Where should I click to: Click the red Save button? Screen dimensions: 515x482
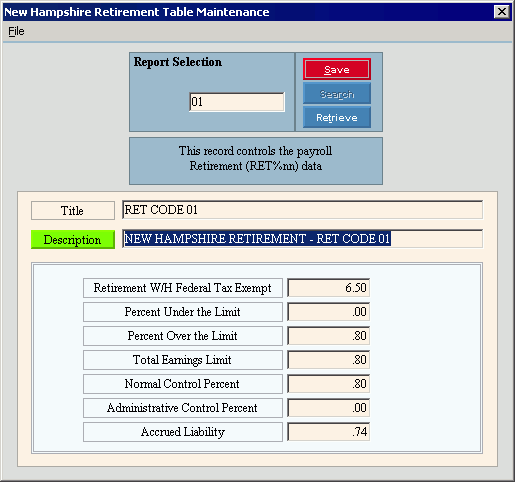click(337, 69)
